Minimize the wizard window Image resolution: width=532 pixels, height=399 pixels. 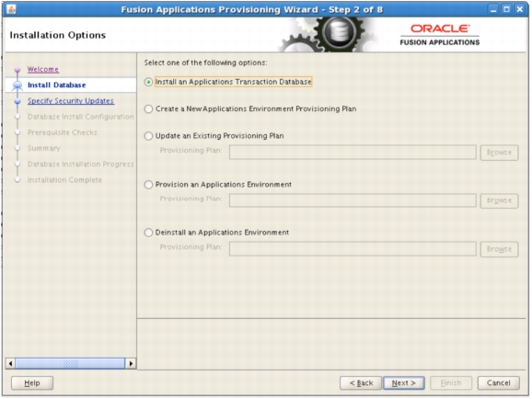pos(493,9)
